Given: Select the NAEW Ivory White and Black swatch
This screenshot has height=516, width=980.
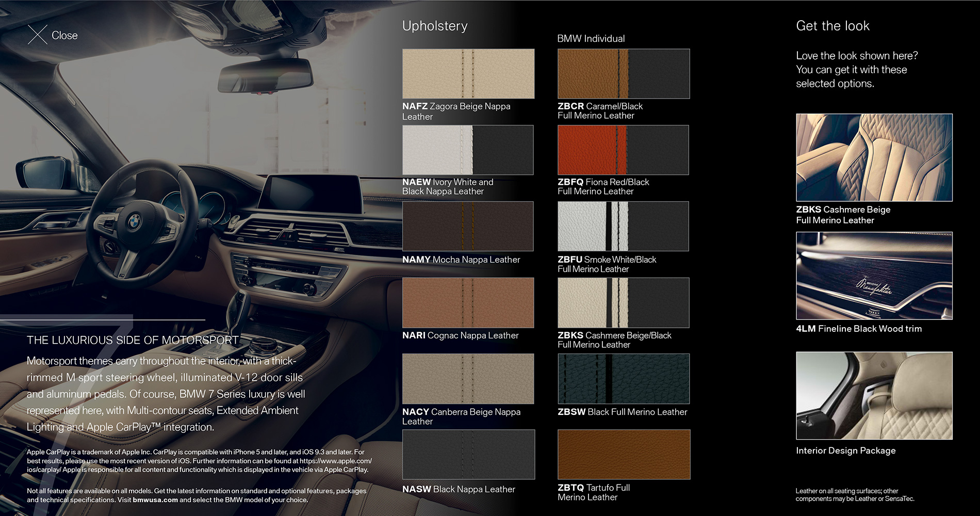Looking at the screenshot, I should click(468, 150).
